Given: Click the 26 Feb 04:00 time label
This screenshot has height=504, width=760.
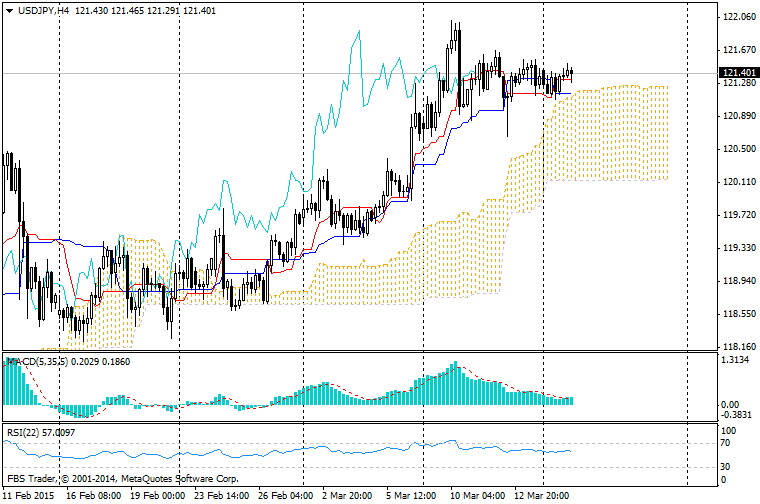Looking at the screenshot, I should click(x=285, y=496).
